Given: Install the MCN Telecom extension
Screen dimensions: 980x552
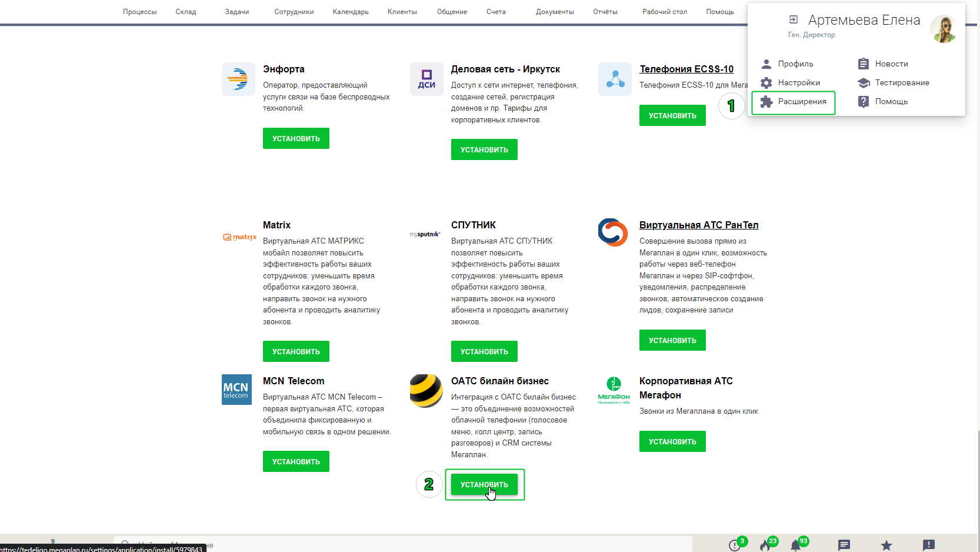Looking at the screenshot, I should coord(296,461).
